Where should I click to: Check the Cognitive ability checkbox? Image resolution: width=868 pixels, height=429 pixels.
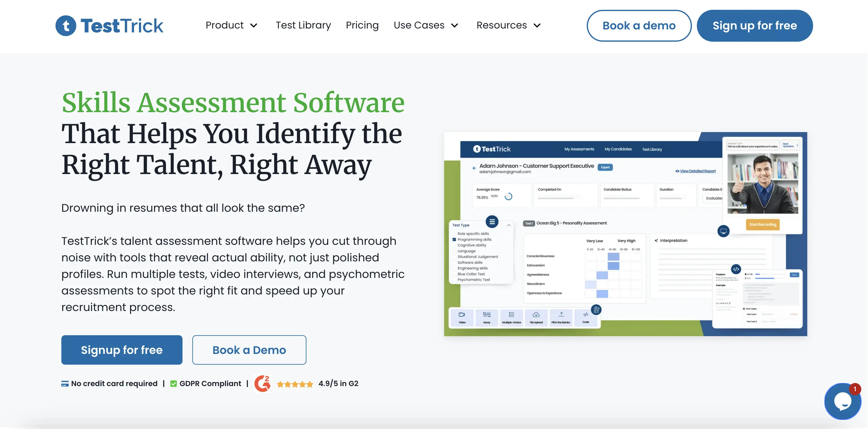coord(454,245)
